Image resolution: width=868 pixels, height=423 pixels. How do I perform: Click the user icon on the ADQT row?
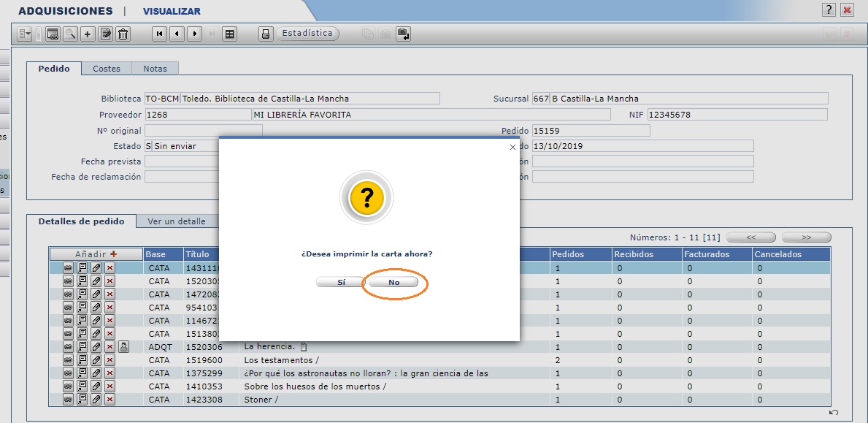point(123,347)
